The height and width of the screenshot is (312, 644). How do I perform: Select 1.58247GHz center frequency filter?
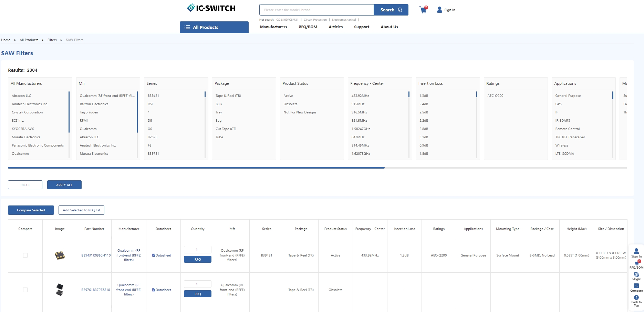pos(361,129)
